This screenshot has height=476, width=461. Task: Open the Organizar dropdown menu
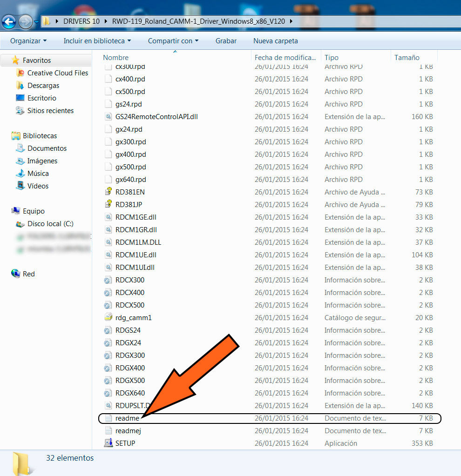tap(28, 41)
